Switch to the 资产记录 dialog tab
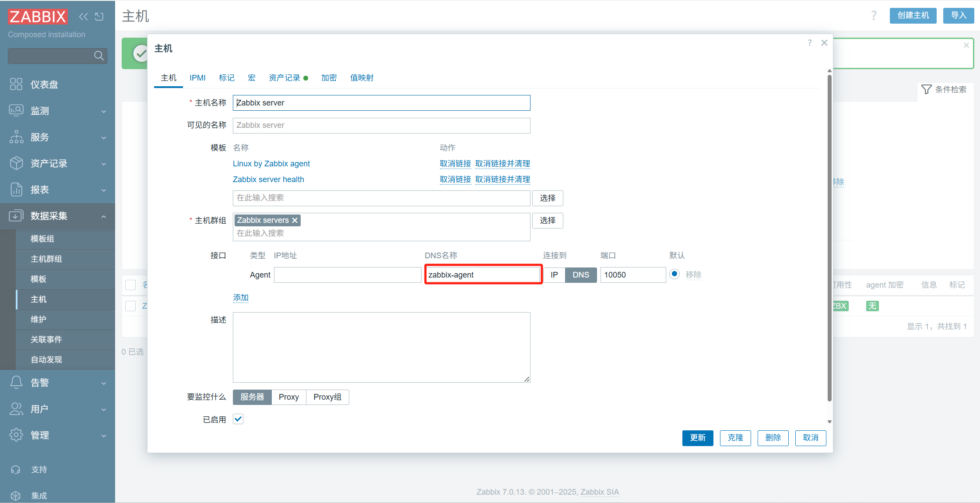 pos(288,78)
